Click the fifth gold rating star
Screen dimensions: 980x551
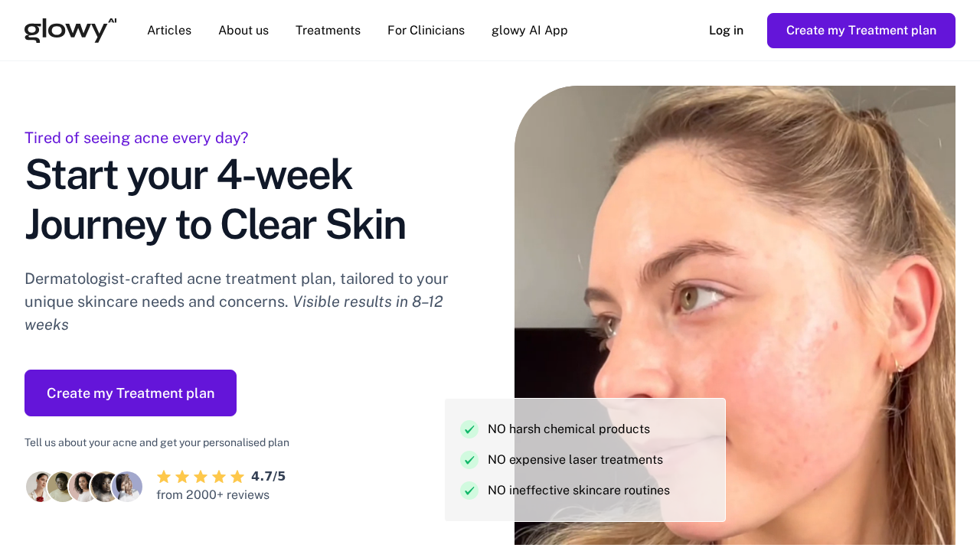pyautogui.click(x=237, y=477)
